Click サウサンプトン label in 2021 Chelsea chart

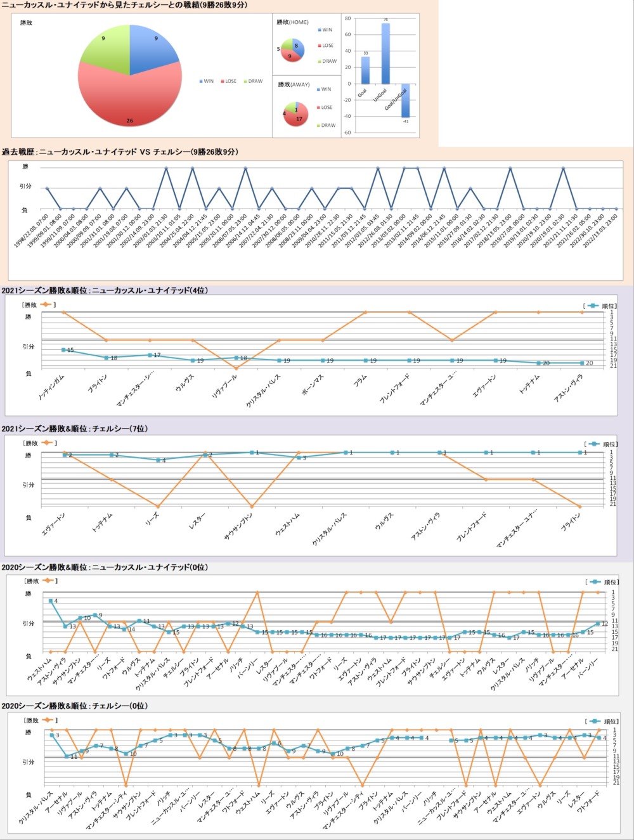click(239, 526)
